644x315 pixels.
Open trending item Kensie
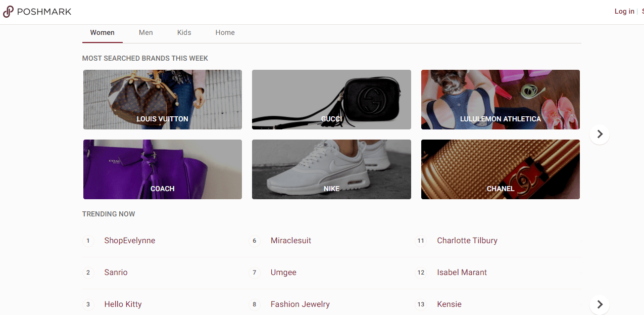450,304
